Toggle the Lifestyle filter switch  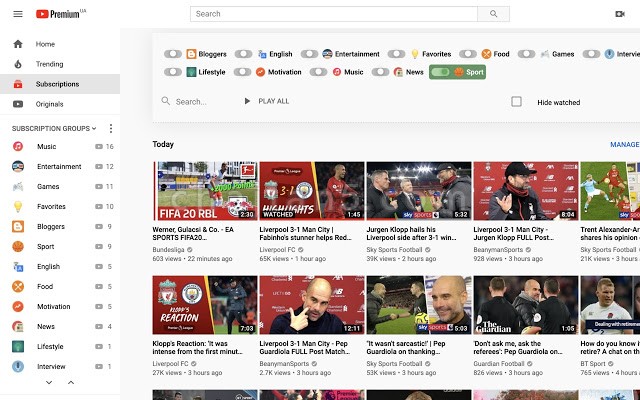click(173, 72)
